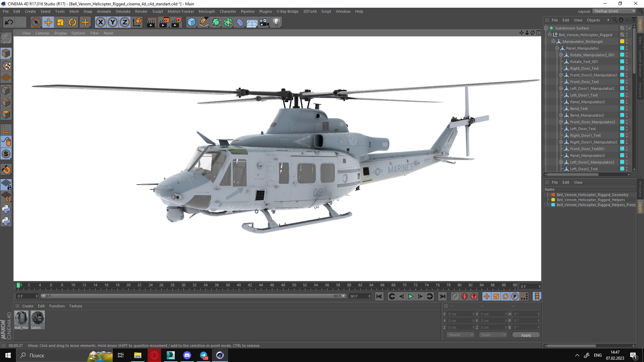Open Telegram from the taskbar

204,355
